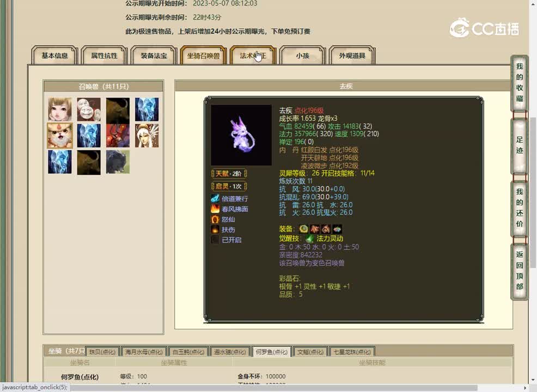
Task: Open the 基本信息 tab
Action: 55,56
